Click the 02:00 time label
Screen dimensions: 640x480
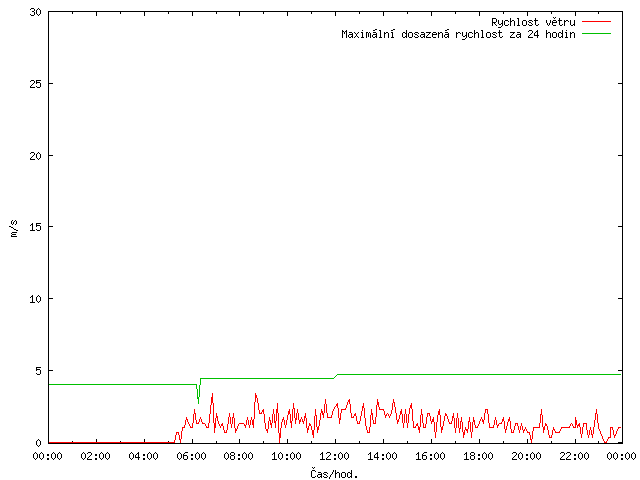pyautogui.click(x=96, y=456)
